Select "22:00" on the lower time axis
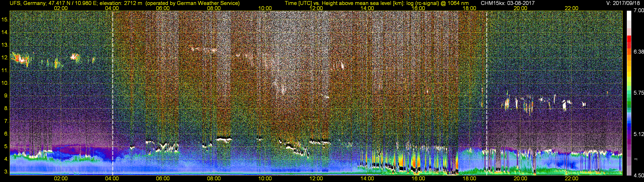Image resolution: width=644 pixels, height=182 pixels. pos(571,179)
